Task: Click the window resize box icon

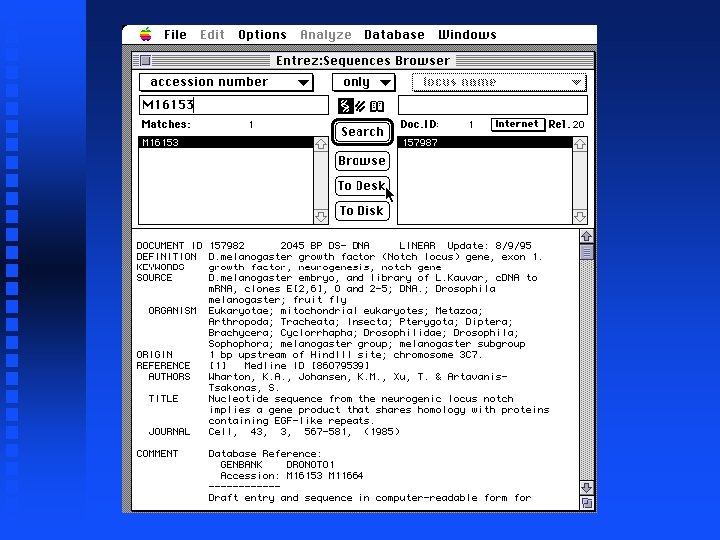Action: (586, 503)
